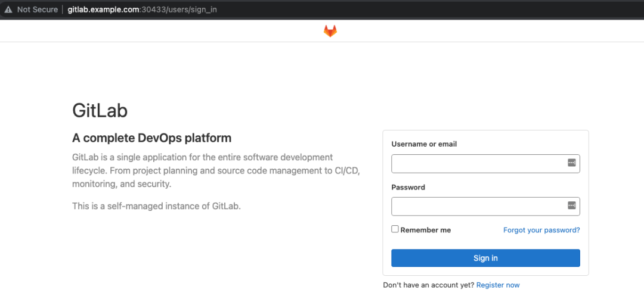644x308 pixels.
Task: Click the blue Sign in button
Action: click(x=485, y=258)
